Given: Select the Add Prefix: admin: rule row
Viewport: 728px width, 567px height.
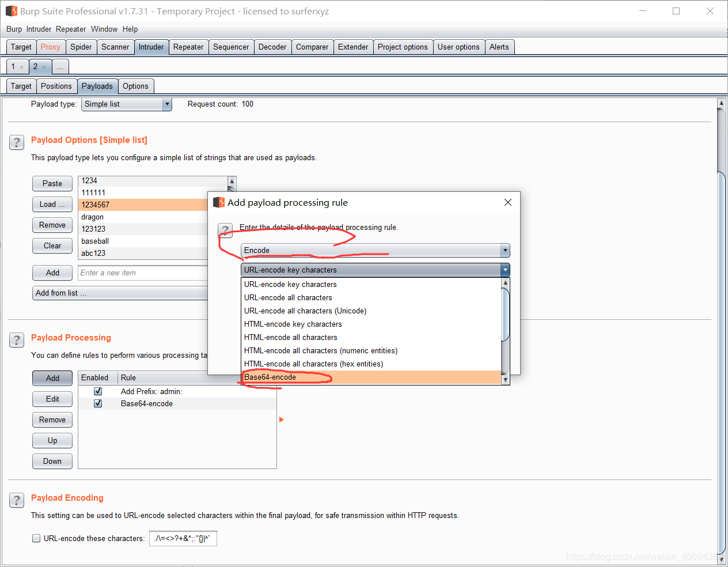Looking at the screenshot, I should (x=177, y=391).
